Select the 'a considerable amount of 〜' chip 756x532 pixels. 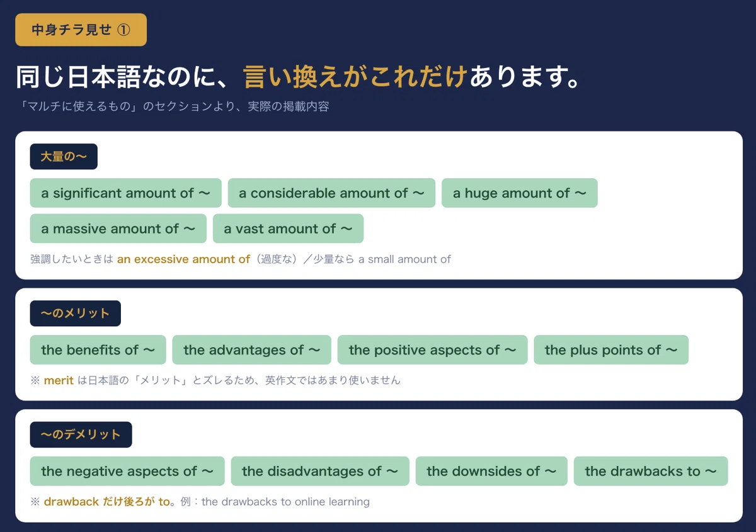point(331,193)
